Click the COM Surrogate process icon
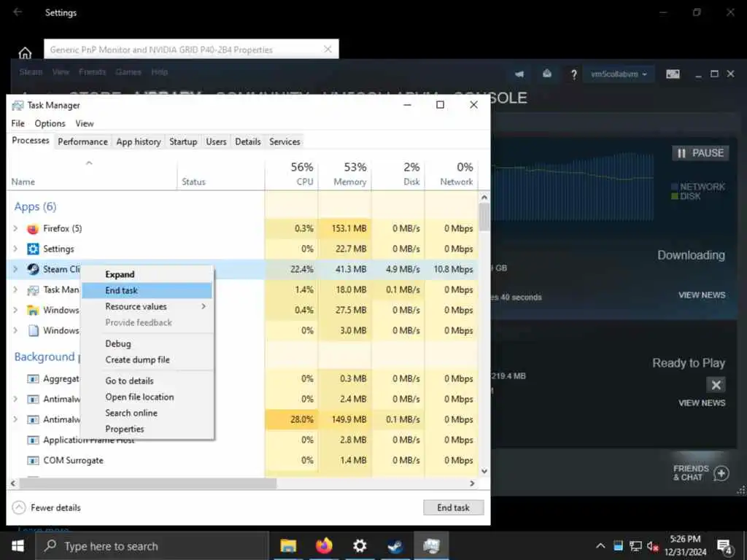The image size is (747, 560). click(33, 461)
